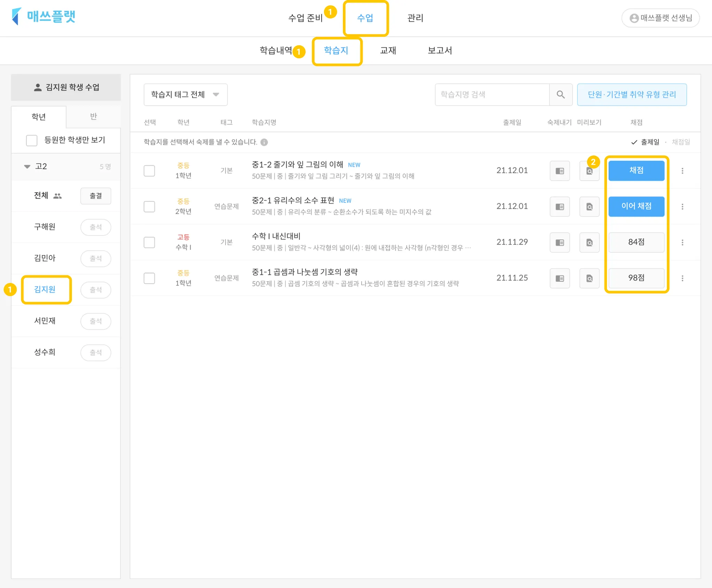Click the 학습지명 검색 input field
Image resolution: width=712 pixels, height=588 pixels.
coord(492,95)
